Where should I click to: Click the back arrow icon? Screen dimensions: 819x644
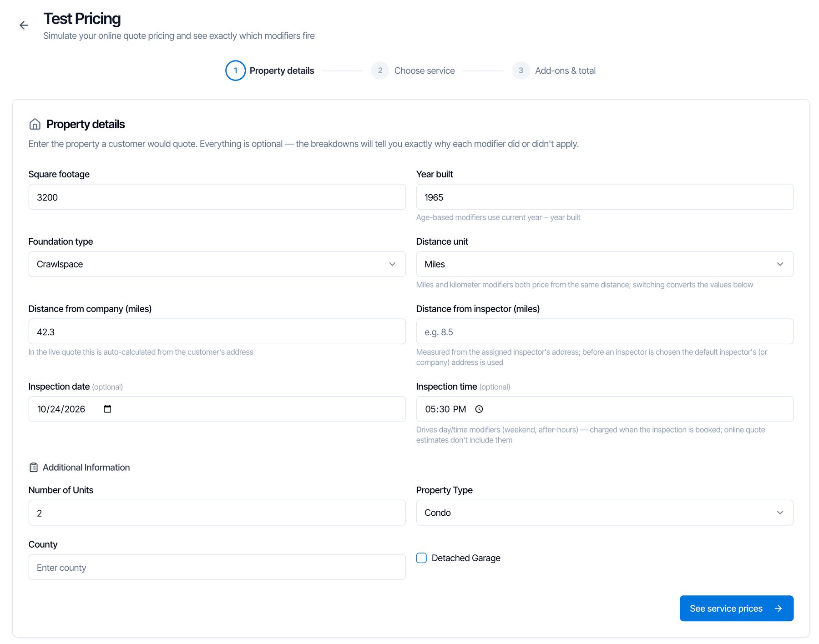pyautogui.click(x=24, y=25)
